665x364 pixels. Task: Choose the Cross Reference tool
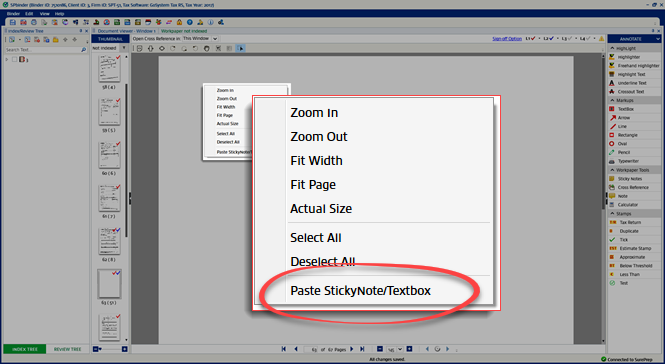[x=633, y=187]
